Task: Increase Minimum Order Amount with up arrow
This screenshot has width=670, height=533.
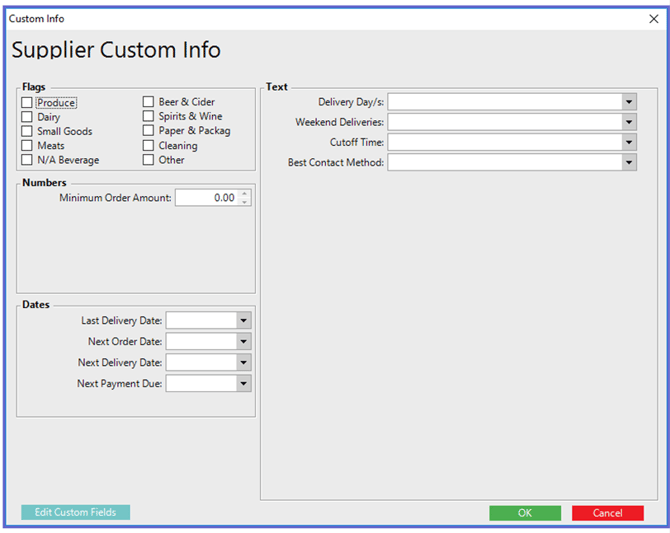Action: 245,194
